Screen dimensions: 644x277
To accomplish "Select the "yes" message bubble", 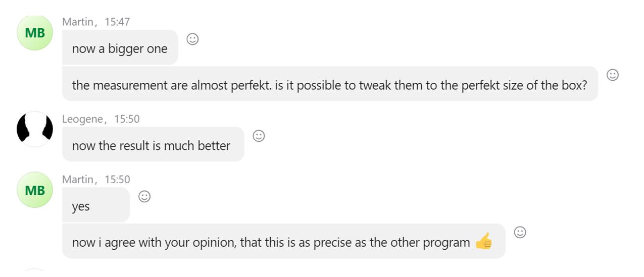I will [96, 205].
